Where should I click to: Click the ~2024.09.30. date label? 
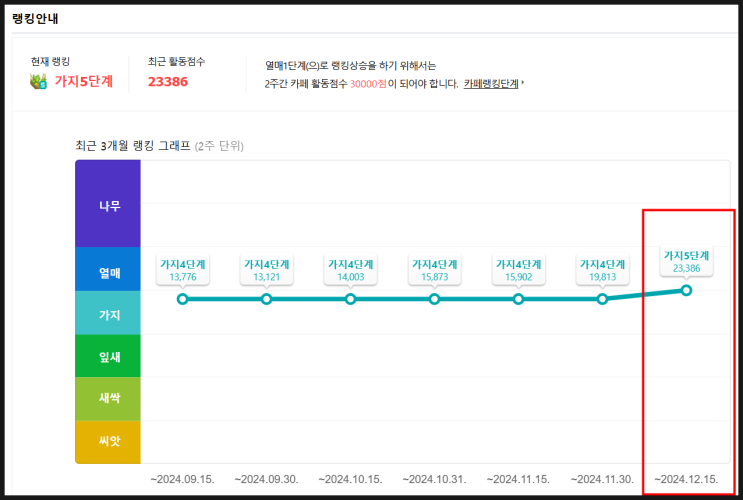[x=266, y=479]
